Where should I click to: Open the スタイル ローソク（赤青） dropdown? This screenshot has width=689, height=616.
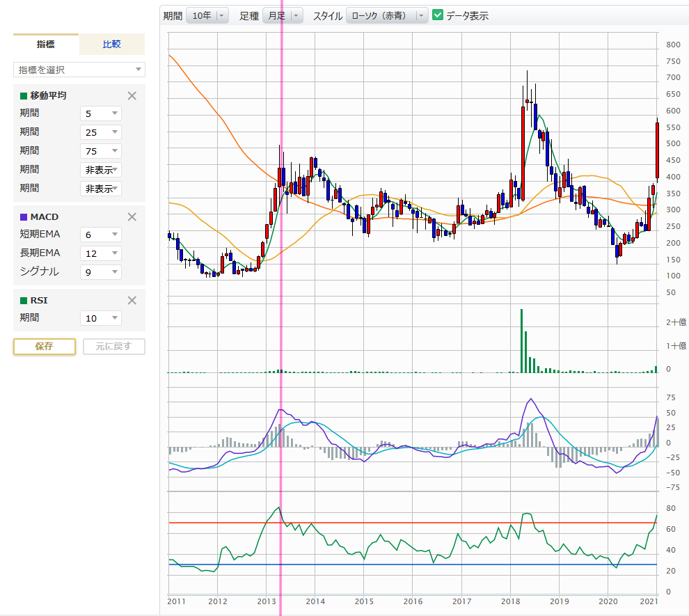(387, 15)
